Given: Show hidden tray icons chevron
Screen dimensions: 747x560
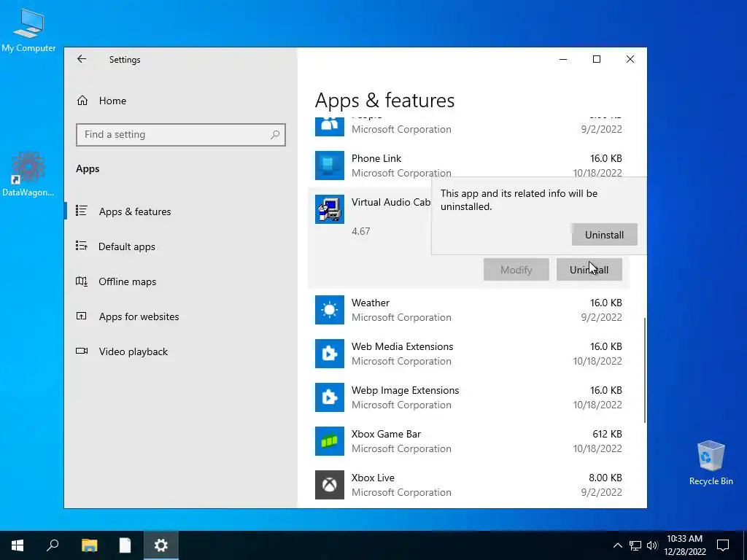Looking at the screenshot, I should tap(617, 545).
